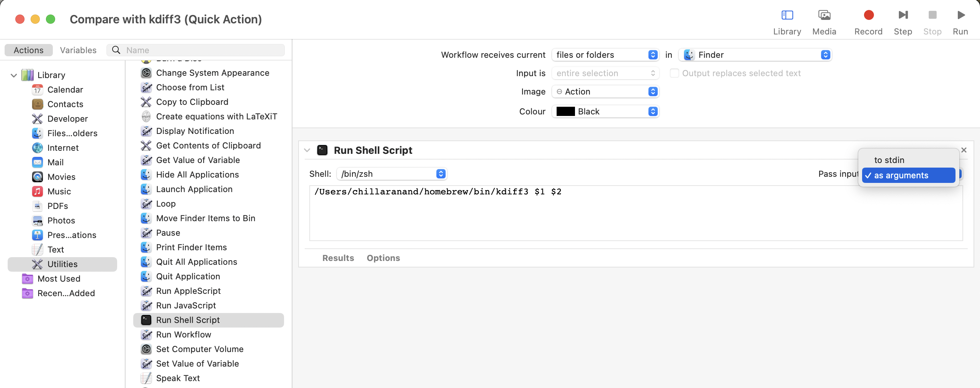980x388 pixels.
Task: Select the Utilities library category
Action: point(62,264)
